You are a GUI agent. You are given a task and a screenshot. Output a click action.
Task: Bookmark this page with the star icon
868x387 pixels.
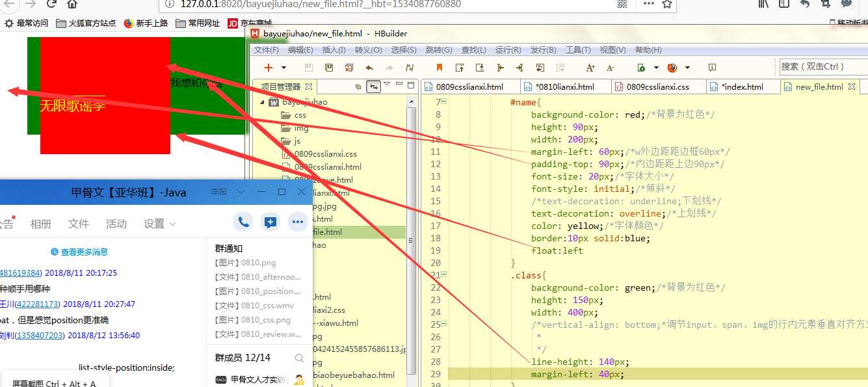click(666, 4)
